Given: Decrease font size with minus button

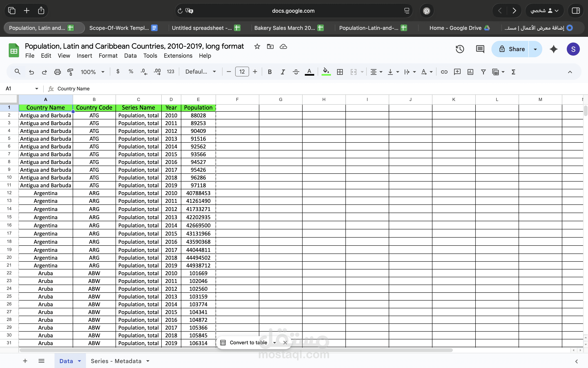Looking at the screenshot, I should pos(229,72).
